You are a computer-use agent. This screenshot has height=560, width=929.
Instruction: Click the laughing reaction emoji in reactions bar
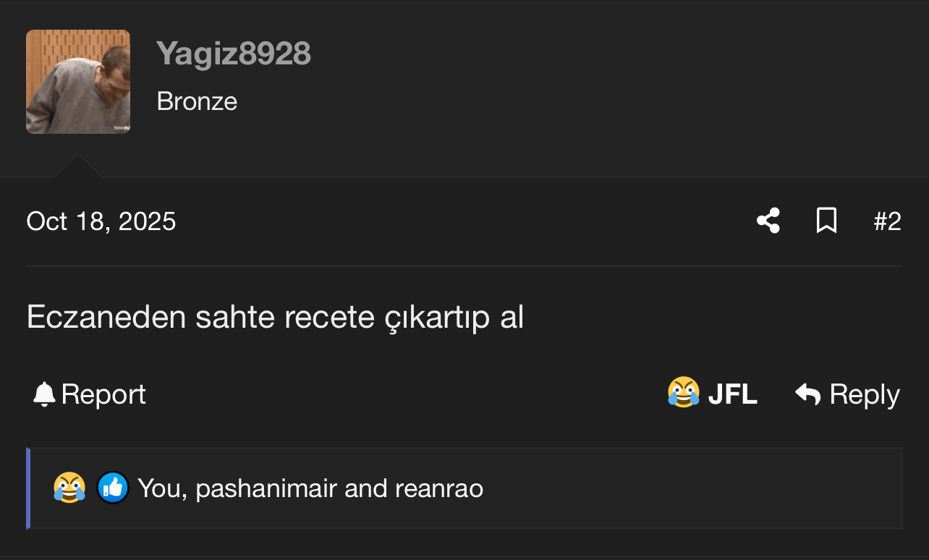tap(69, 488)
